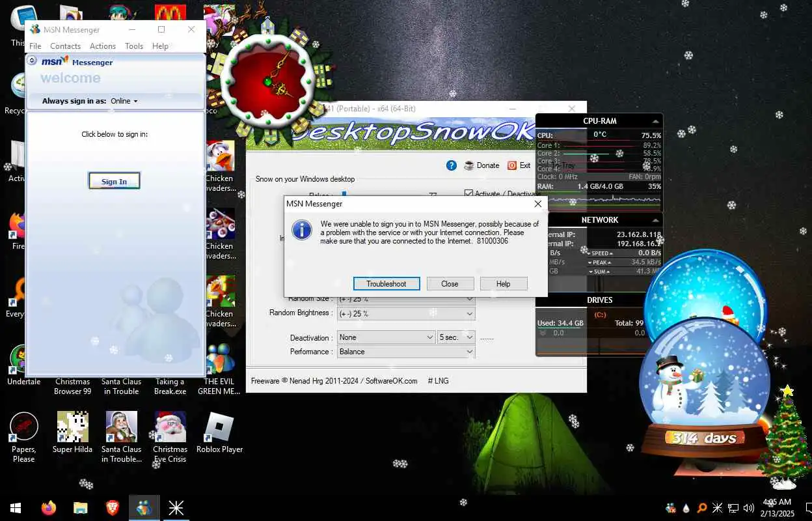812x521 pixels.
Task: Open the Roblox Player desktop icon
Action: (x=219, y=432)
